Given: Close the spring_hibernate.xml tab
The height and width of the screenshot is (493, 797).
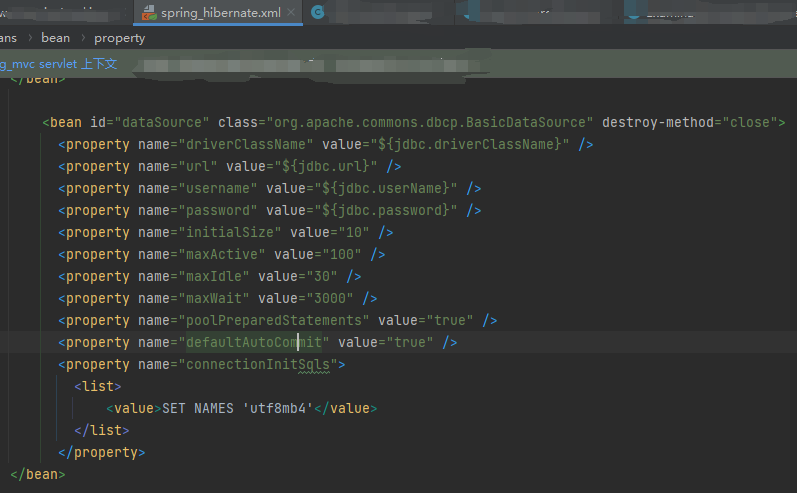Looking at the screenshot, I should coord(291,12).
